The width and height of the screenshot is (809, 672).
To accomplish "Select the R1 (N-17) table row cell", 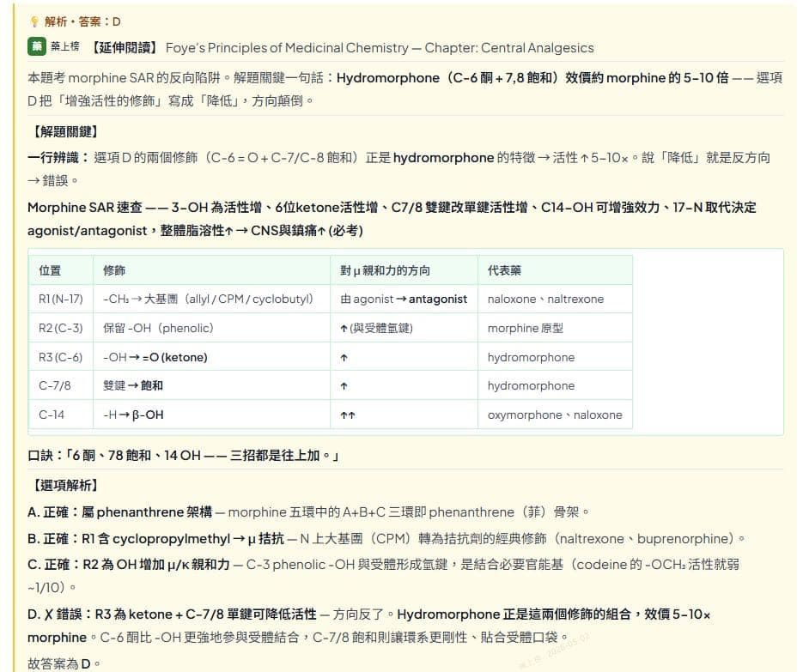I will (x=61, y=300).
